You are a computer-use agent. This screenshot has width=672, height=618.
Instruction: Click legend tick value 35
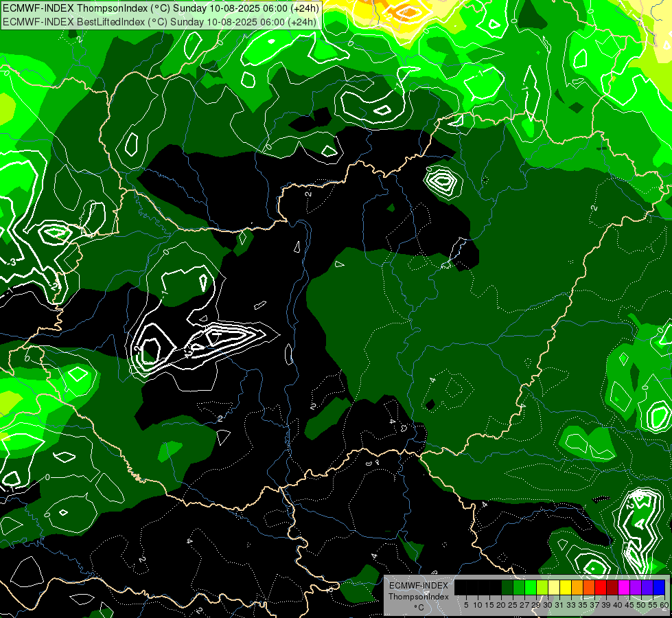tap(583, 605)
